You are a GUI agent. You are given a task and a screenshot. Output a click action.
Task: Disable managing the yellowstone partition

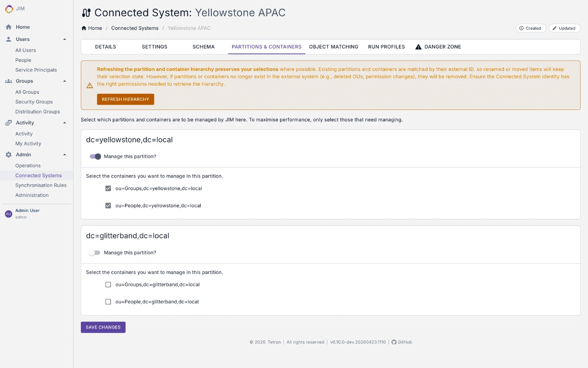tap(95, 156)
